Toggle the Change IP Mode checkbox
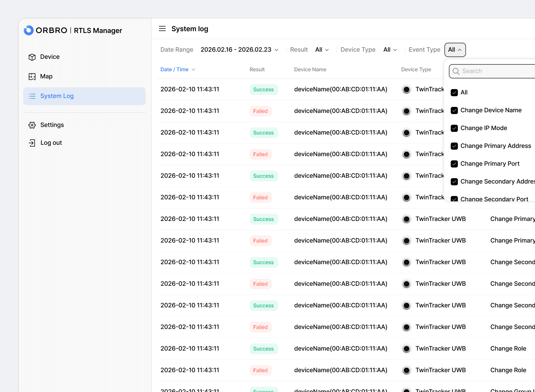Image resolution: width=535 pixels, height=392 pixels. [x=454, y=128]
